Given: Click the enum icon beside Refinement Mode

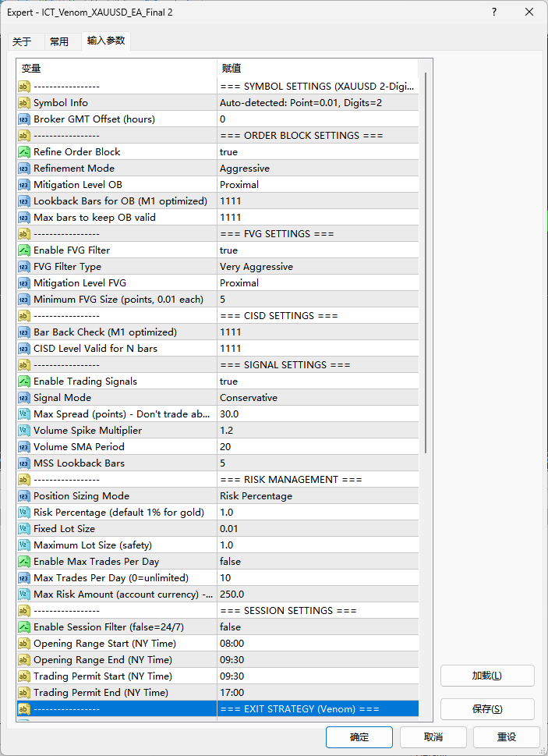Looking at the screenshot, I should click(x=24, y=169).
